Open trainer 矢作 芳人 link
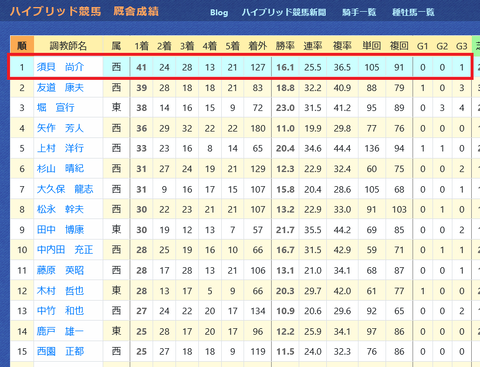This screenshot has width=480, height=367. point(60,128)
